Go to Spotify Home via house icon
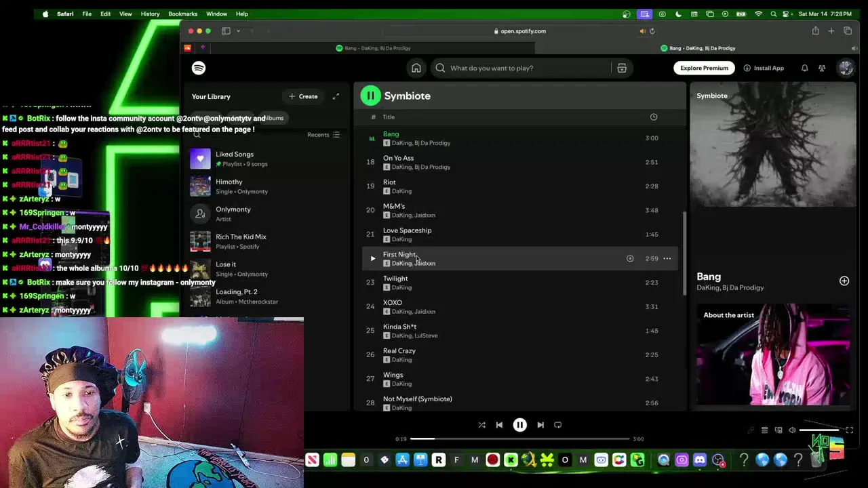The height and width of the screenshot is (488, 868). 416,68
